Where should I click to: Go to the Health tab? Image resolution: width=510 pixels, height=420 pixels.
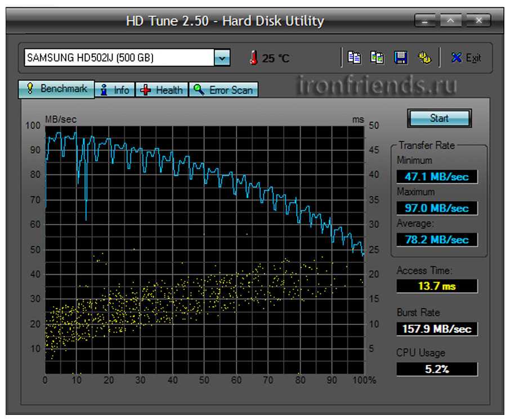[x=162, y=90]
